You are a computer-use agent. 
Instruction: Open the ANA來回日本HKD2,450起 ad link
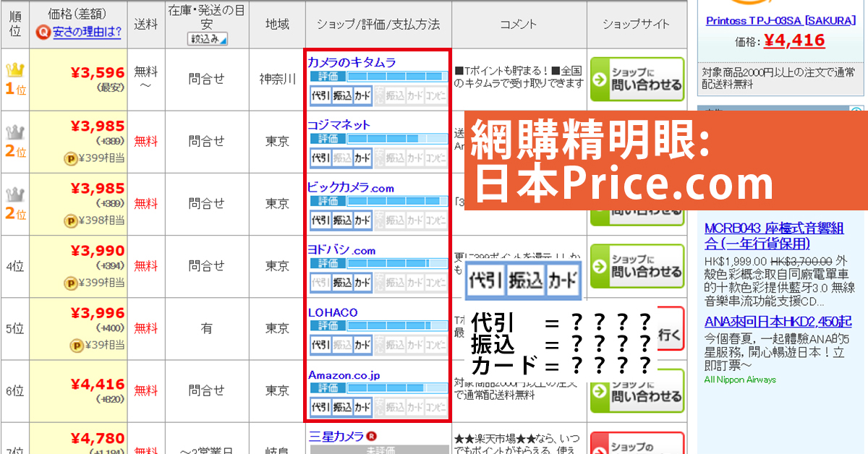point(778,322)
